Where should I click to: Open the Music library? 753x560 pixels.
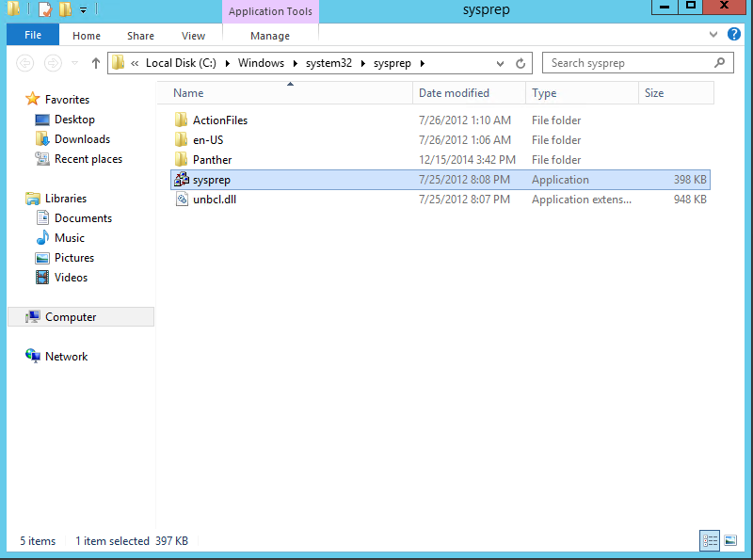[69, 238]
